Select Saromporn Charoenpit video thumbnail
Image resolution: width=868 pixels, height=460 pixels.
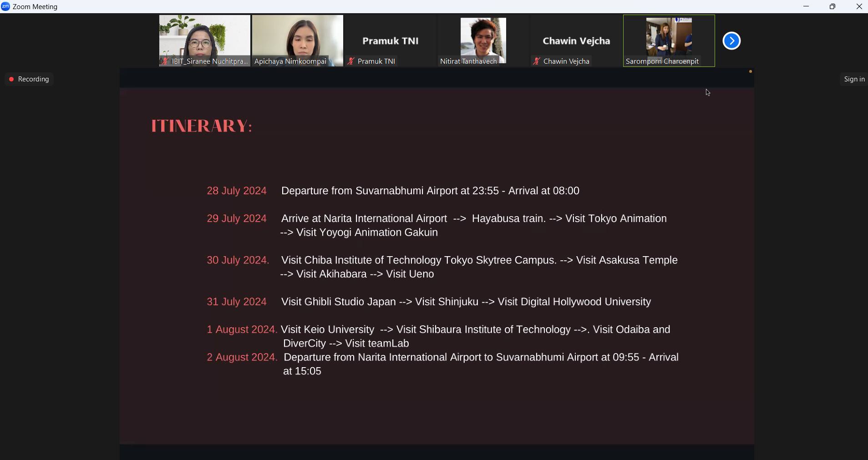coord(669,41)
